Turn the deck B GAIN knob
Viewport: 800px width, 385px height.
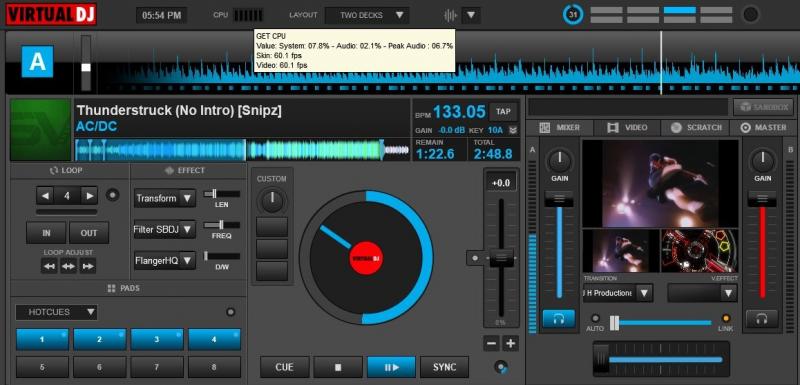click(x=762, y=161)
